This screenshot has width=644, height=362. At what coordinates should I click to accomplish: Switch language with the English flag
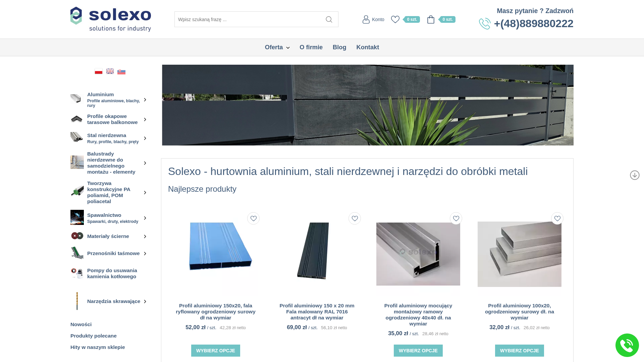tap(110, 71)
